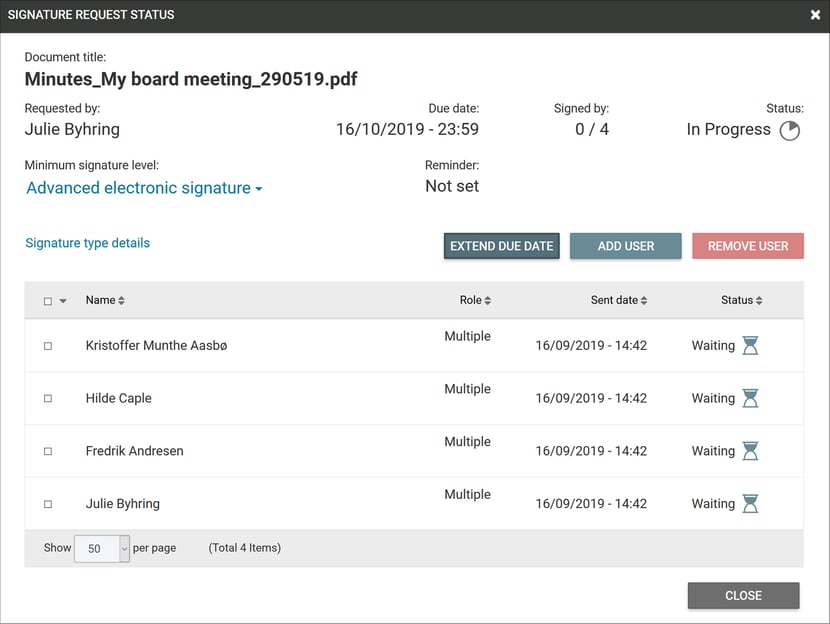Open the Signature type details link
This screenshot has width=830, height=624.
tap(88, 243)
